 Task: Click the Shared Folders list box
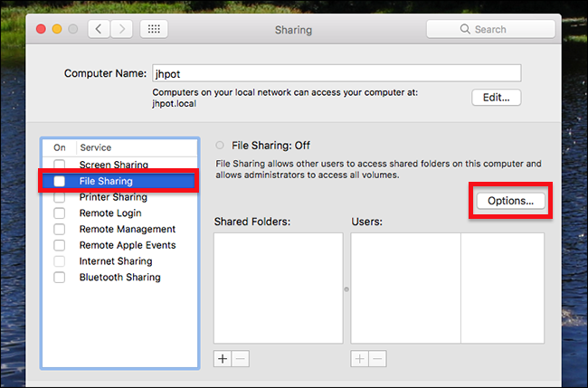279,288
